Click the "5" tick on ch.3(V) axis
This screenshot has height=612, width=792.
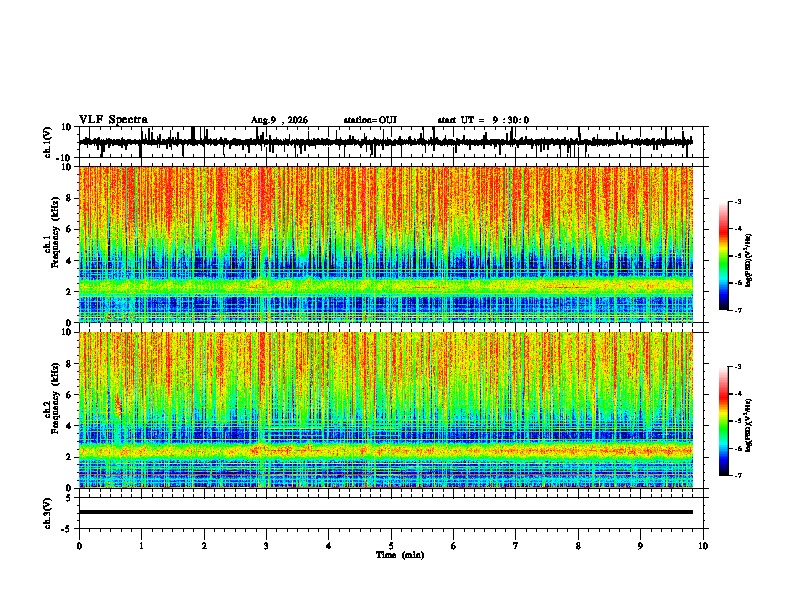(x=69, y=498)
